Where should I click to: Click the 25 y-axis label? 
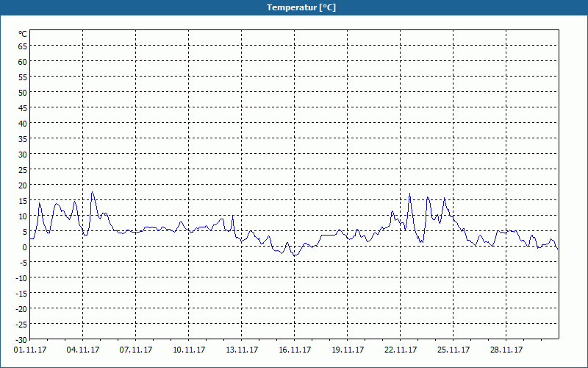point(23,169)
